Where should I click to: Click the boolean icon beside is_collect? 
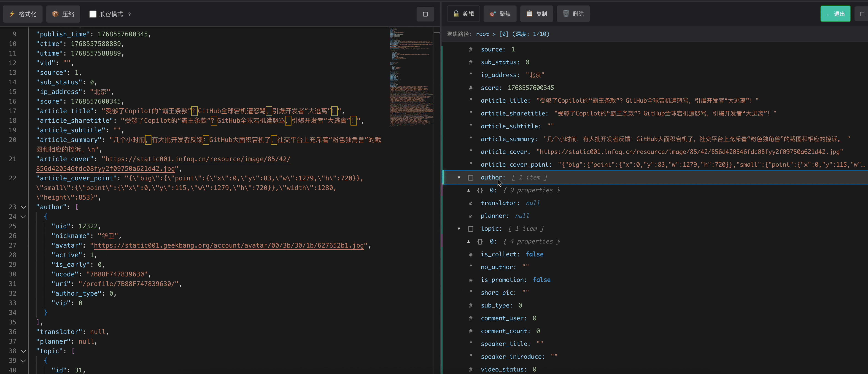coord(471,254)
